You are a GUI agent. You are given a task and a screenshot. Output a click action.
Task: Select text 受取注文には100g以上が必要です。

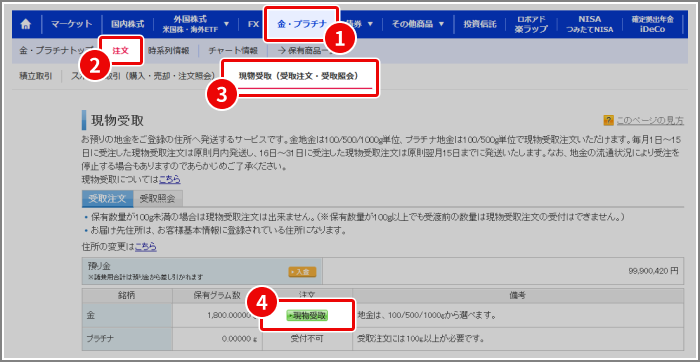421,338
